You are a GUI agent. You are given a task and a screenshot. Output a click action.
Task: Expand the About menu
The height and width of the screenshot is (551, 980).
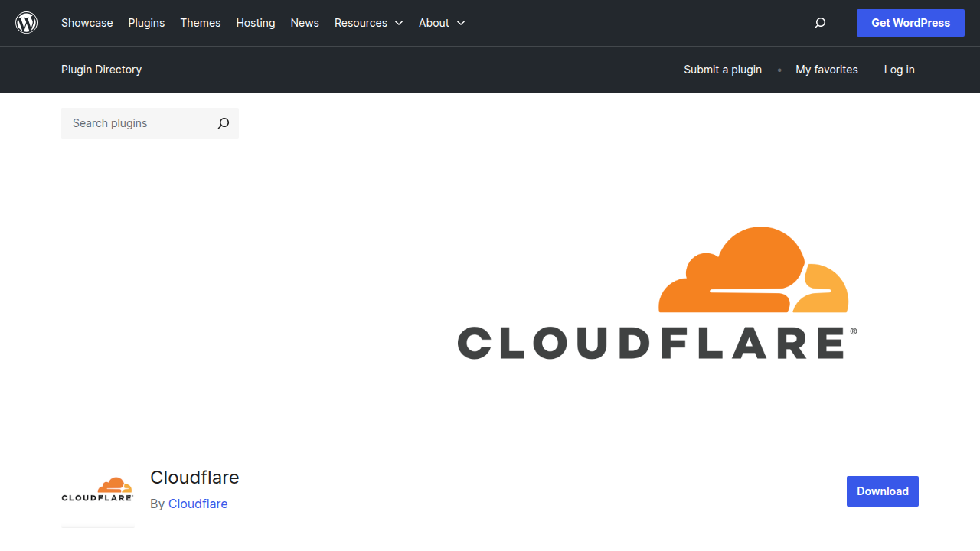click(442, 23)
